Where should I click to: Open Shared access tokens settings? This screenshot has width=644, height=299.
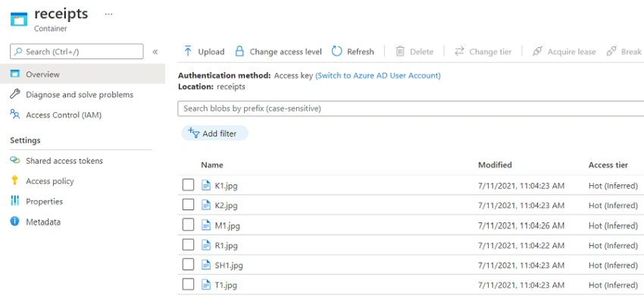[64, 161]
